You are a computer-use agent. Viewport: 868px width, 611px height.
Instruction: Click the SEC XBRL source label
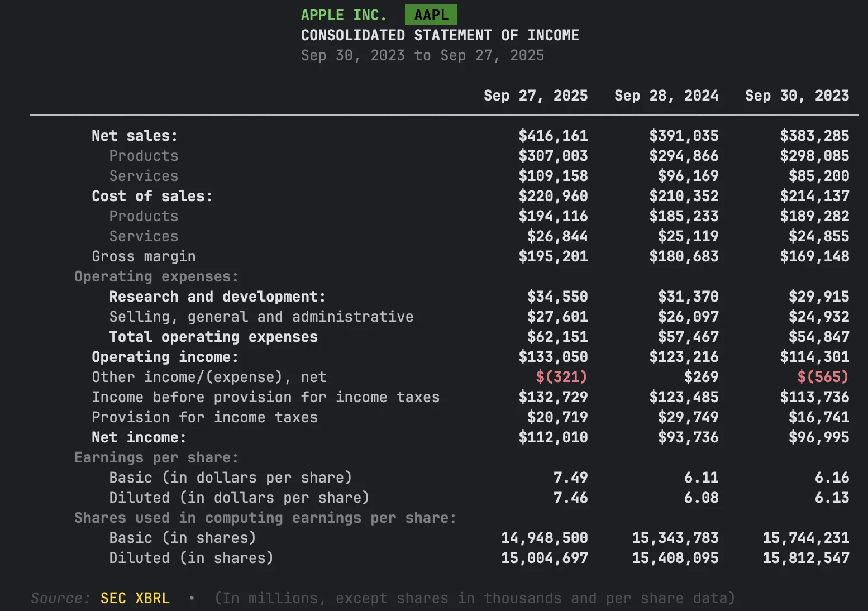click(135, 598)
